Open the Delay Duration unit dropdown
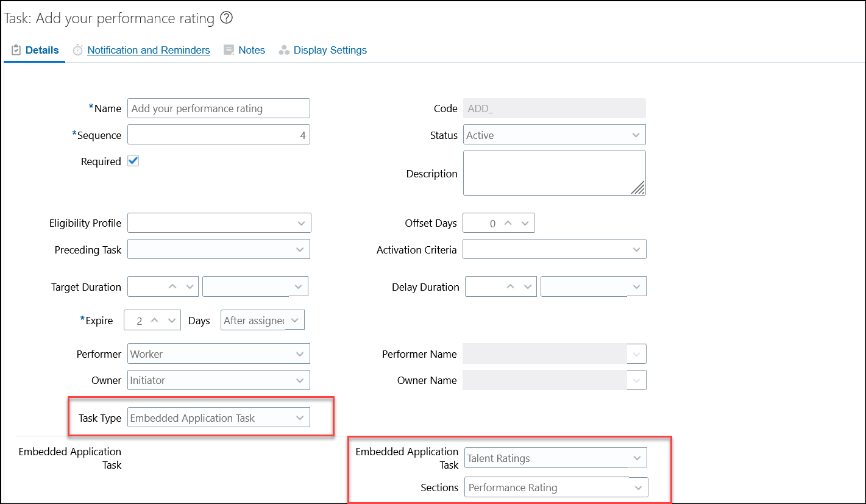 click(x=593, y=286)
